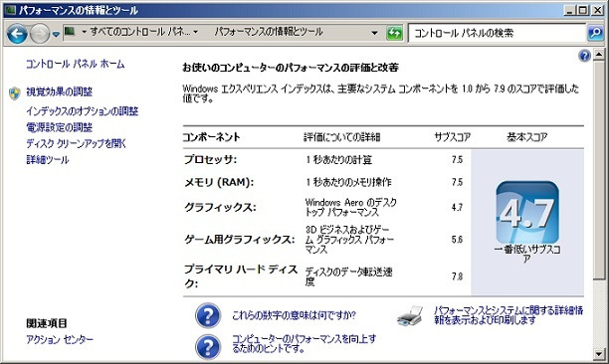609x364 pixels.
Task: Click the vertical scrollbar down arrow
Action: tap(598, 354)
